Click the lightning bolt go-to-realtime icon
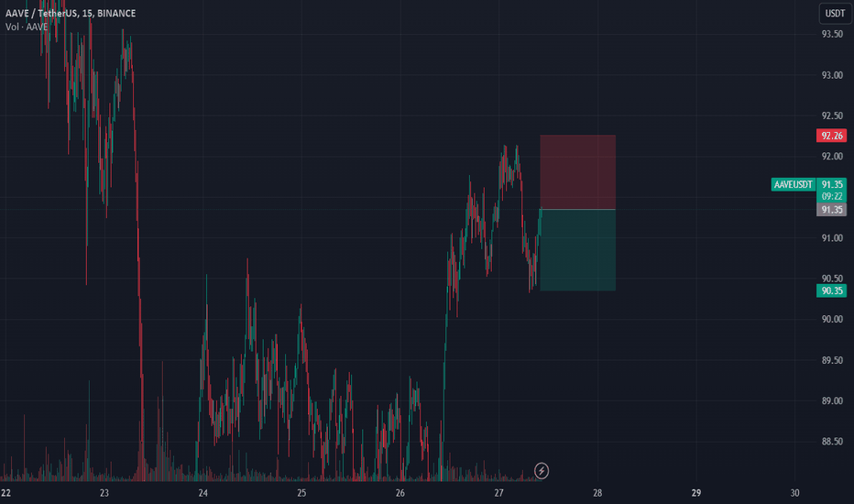Image resolution: width=854 pixels, height=504 pixels. pyautogui.click(x=542, y=470)
